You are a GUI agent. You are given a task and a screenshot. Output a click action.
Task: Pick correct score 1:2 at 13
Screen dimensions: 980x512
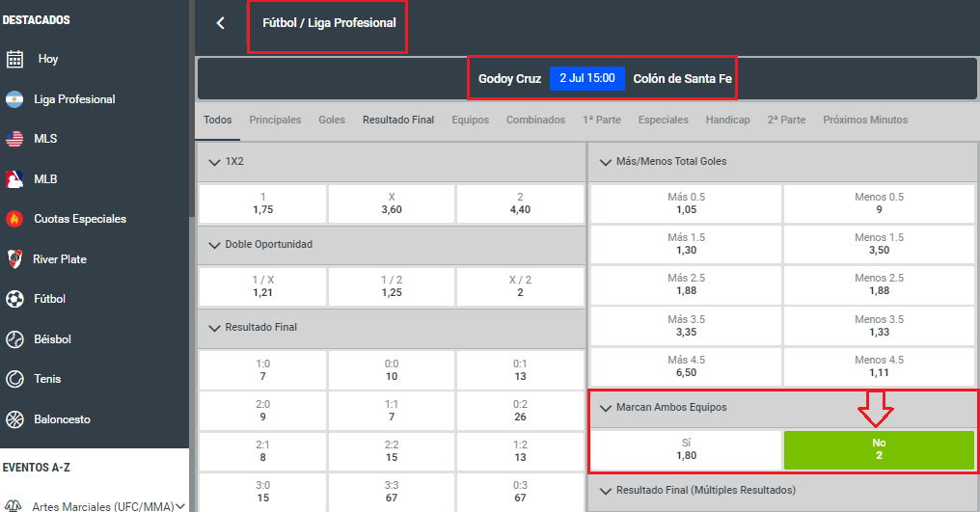[x=520, y=450]
